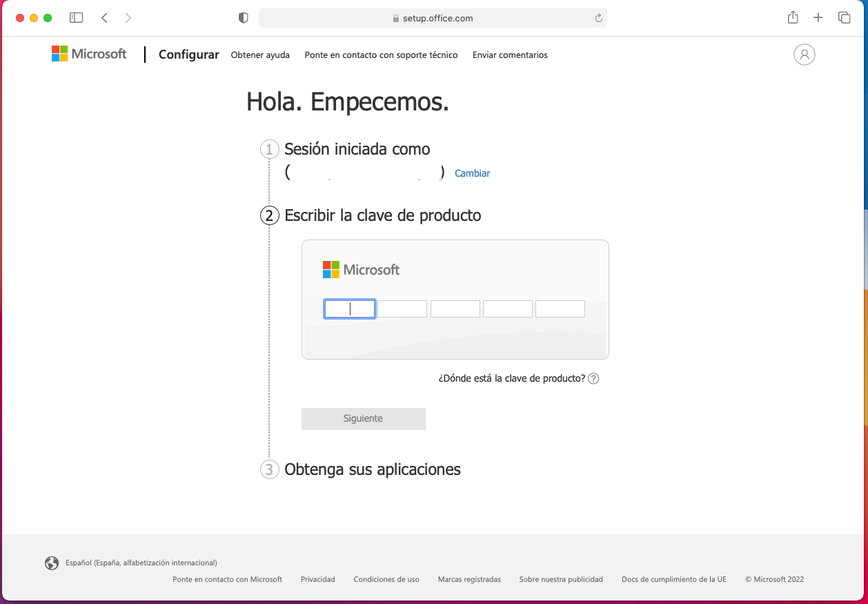Open Obtener ayuda in the header
Screen dimensions: 868x604
tap(260, 55)
